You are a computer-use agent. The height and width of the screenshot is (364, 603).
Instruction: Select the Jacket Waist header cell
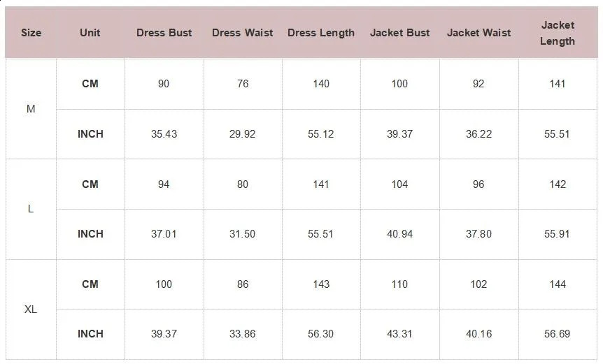[x=478, y=33]
